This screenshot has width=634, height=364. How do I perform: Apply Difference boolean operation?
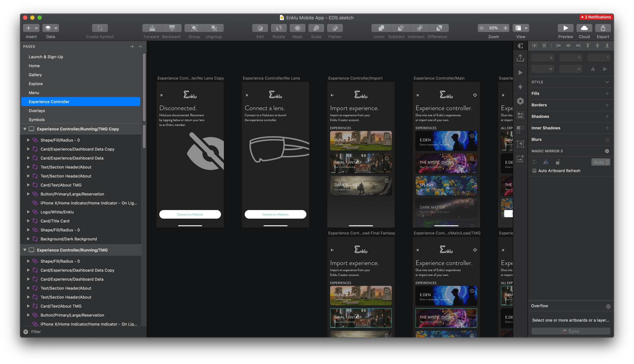point(439,28)
